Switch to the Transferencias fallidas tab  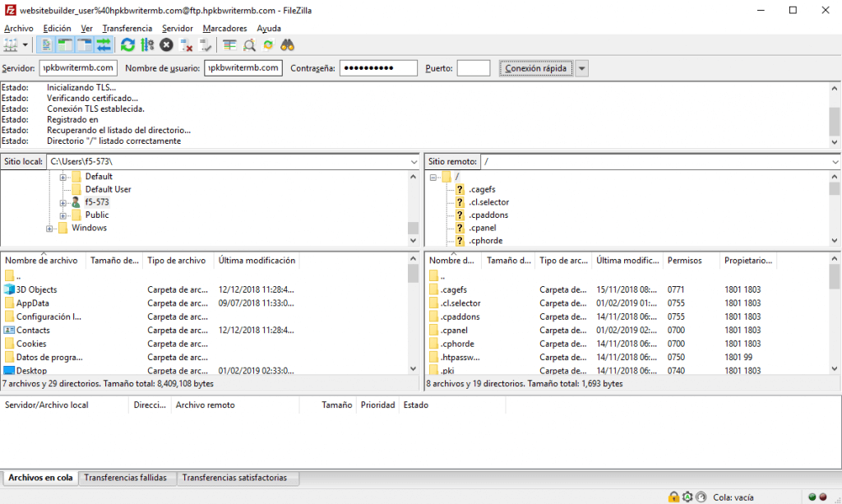click(x=127, y=477)
